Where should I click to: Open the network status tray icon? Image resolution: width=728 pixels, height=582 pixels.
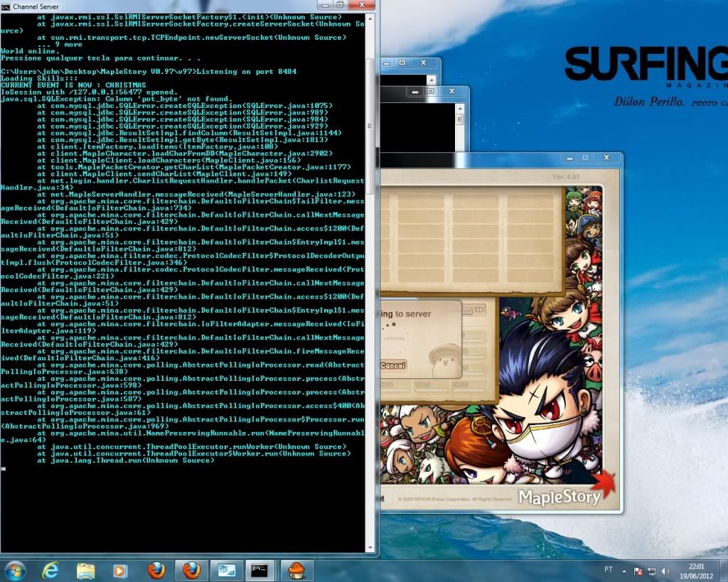[x=652, y=571]
